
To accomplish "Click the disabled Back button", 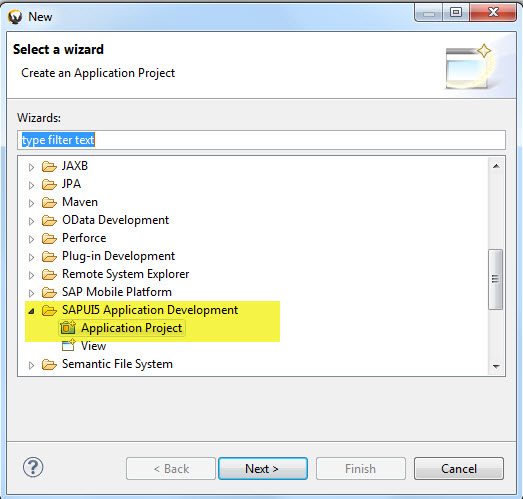I will tap(171, 469).
